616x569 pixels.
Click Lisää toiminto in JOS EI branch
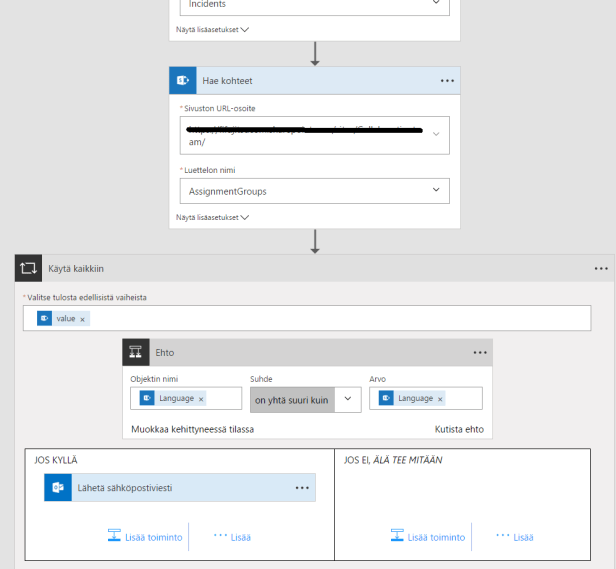pos(428,536)
